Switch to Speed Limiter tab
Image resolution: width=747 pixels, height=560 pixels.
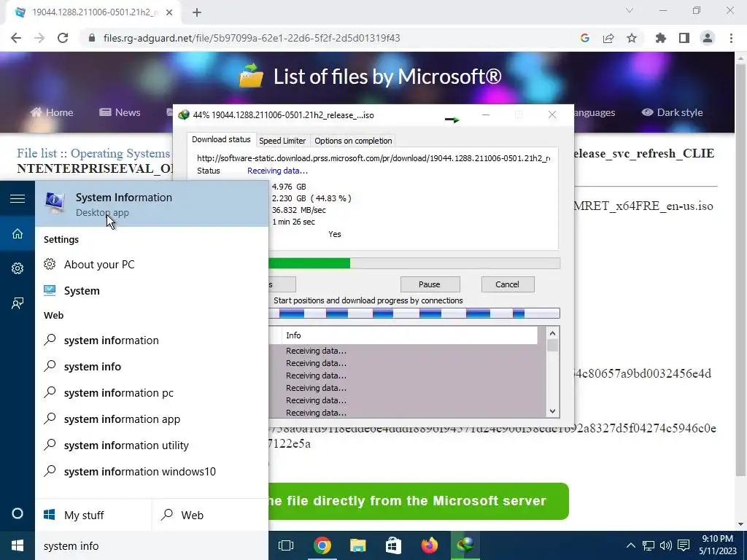[x=282, y=141]
